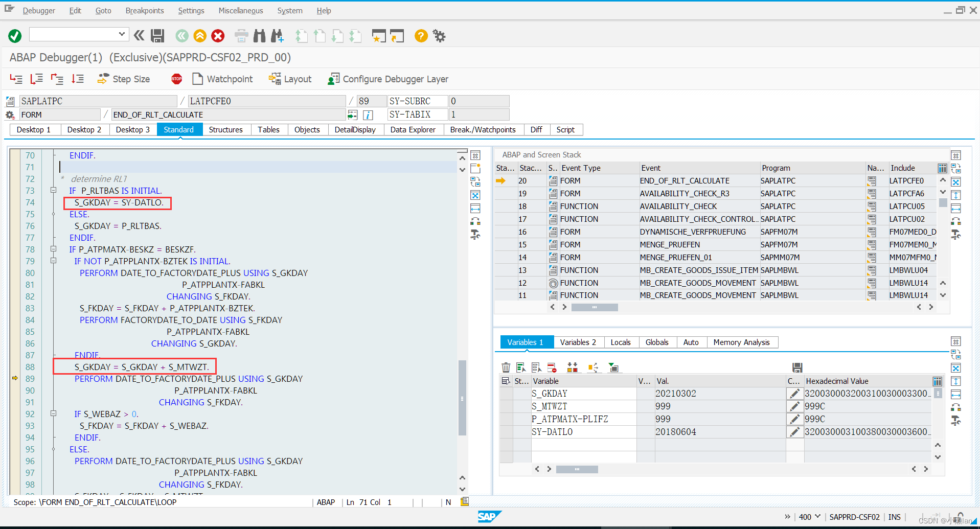Screen dimensions: 980x529
Task: Click the Variable column header
Action: (x=584, y=381)
